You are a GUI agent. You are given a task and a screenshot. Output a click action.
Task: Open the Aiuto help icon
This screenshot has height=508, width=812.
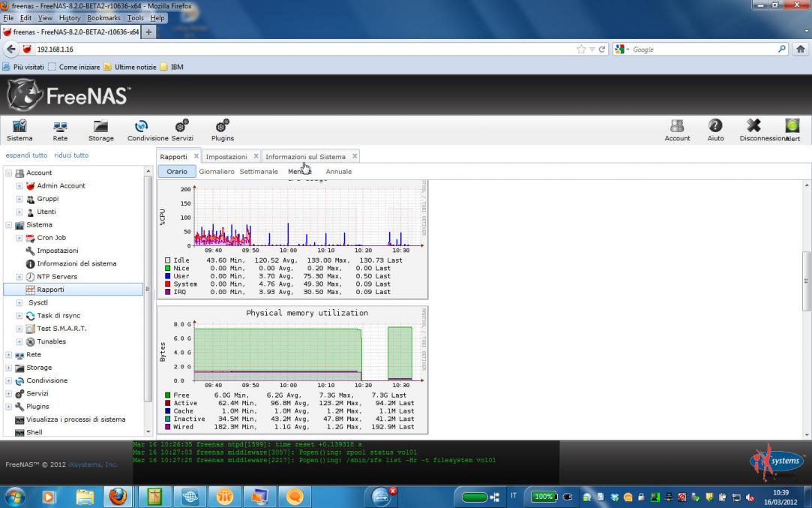coord(716,130)
